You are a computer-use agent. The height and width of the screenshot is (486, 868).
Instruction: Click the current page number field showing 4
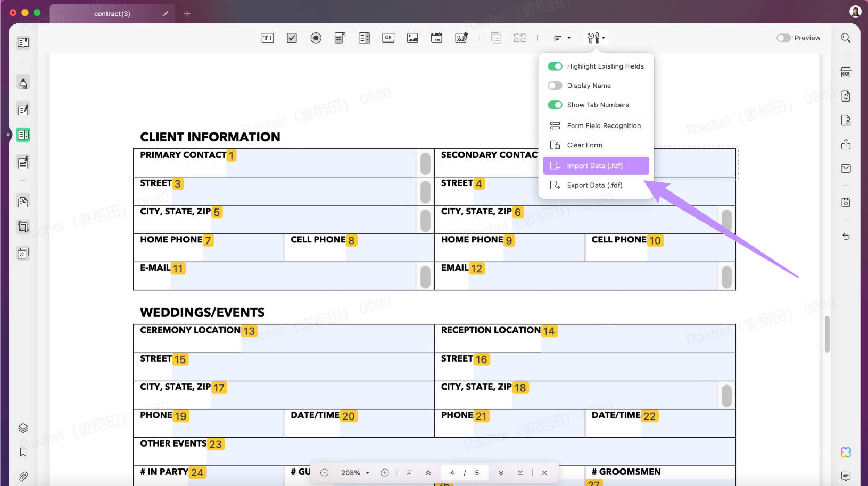[452, 473]
